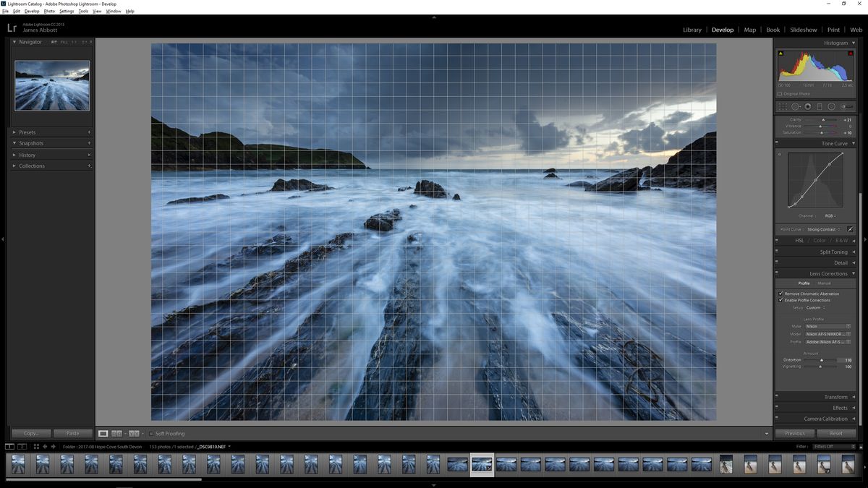
Task: Open the point curve edit icon
Action: pos(851,229)
